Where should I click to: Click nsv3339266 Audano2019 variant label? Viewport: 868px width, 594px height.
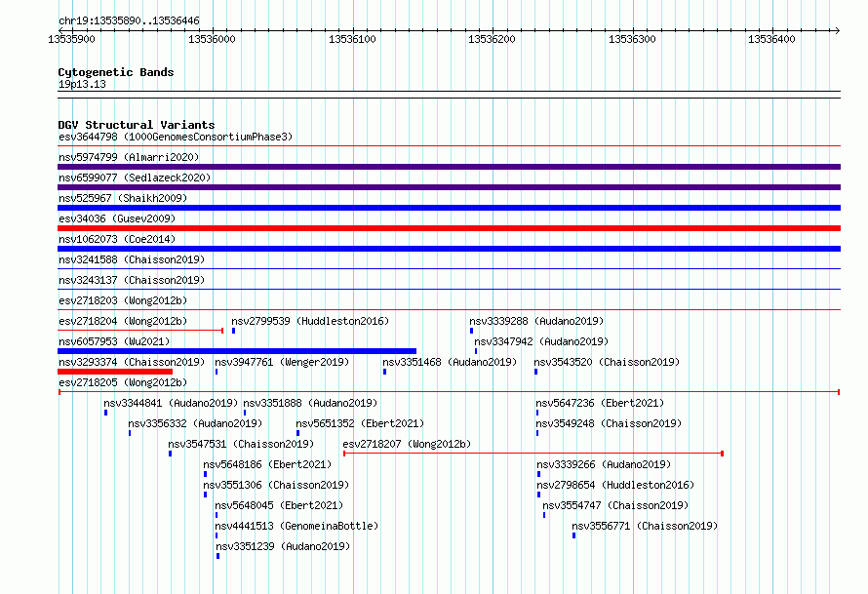pyautogui.click(x=604, y=464)
